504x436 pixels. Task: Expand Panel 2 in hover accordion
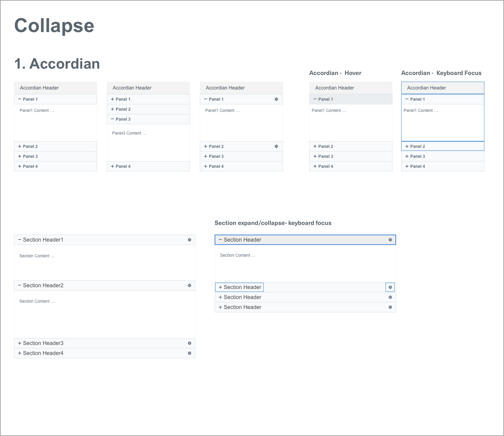coord(315,146)
